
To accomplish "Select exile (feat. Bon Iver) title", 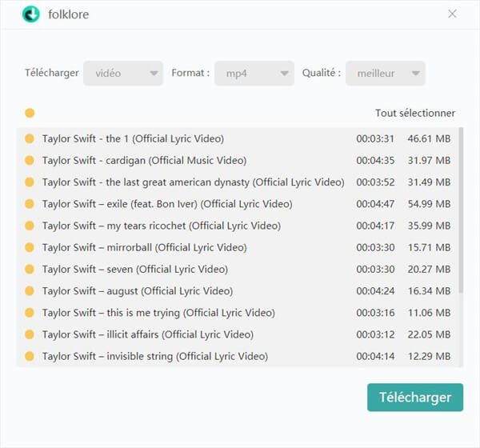I will tap(167, 204).
